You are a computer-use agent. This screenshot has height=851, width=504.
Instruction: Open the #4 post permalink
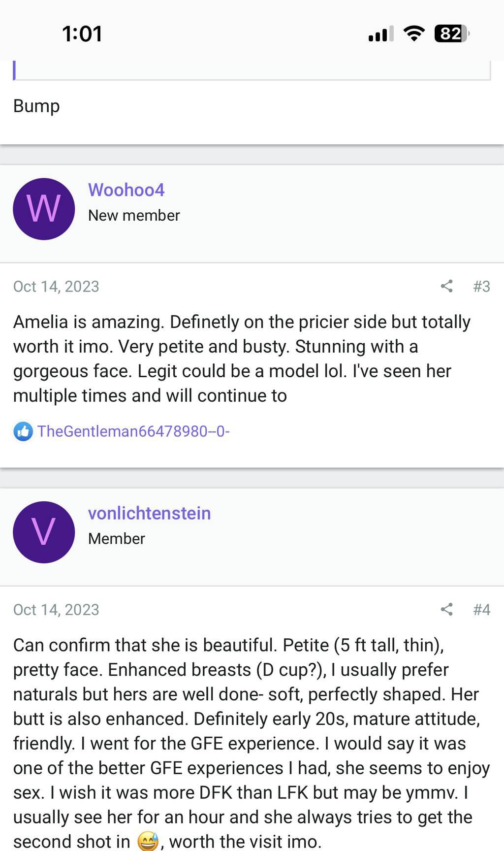[x=481, y=609]
